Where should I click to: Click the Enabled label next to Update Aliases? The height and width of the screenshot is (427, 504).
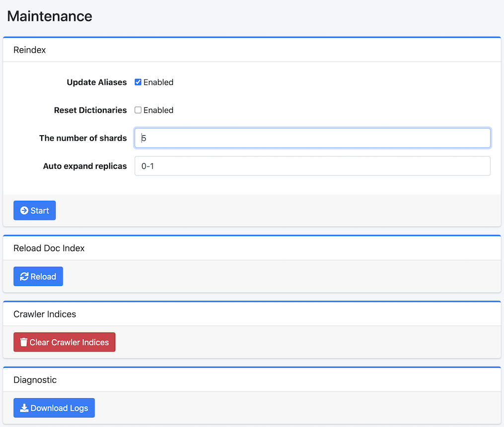coord(158,83)
